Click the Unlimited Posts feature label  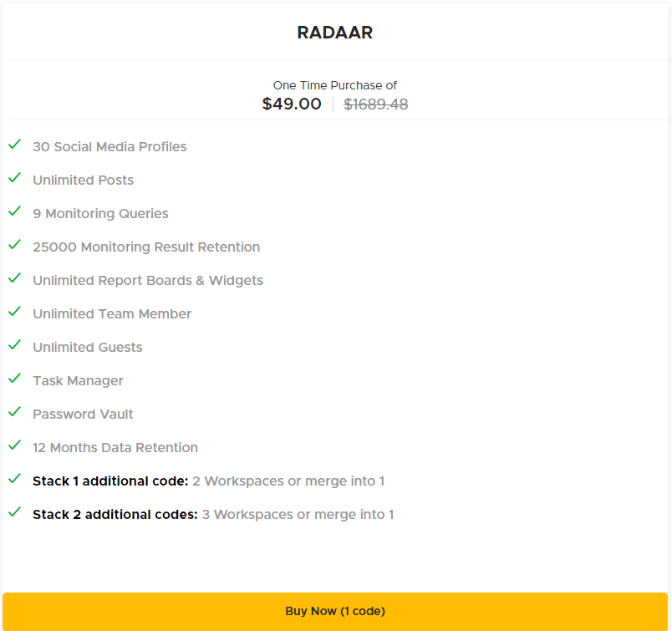83,180
